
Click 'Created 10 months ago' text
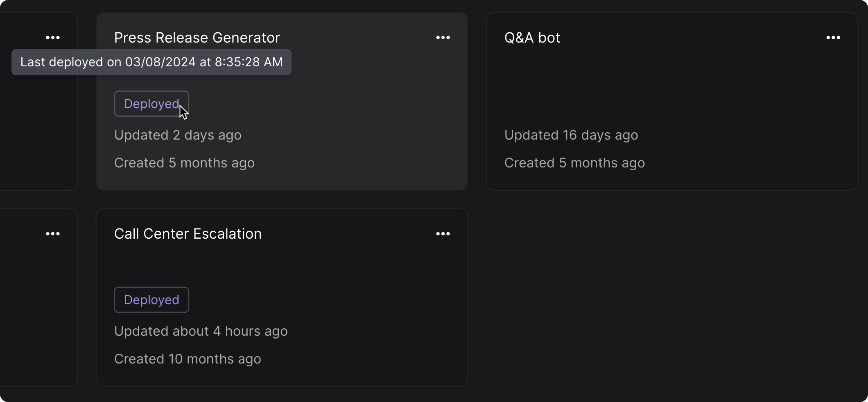(188, 359)
